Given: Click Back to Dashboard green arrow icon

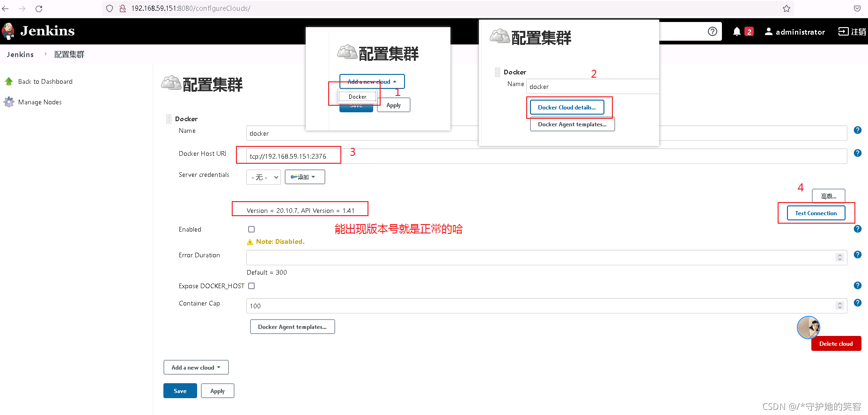Looking at the screenshot, I should pyautogui.click(x=8, y=81).
